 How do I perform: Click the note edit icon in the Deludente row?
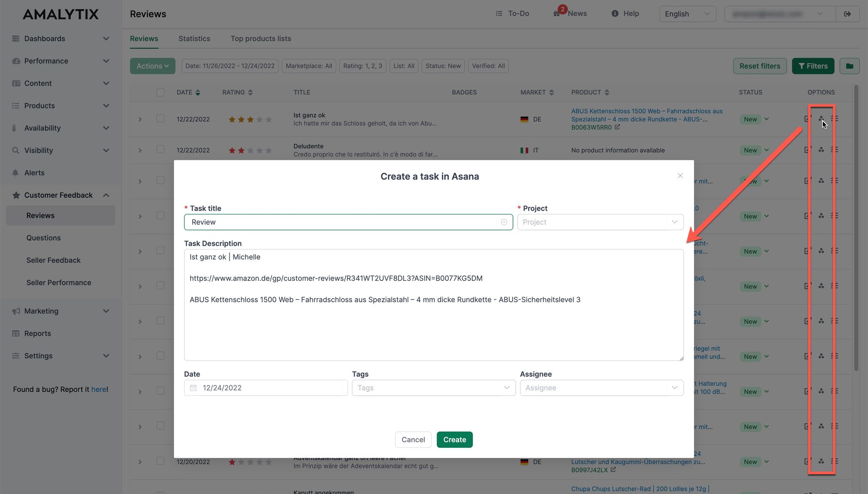tap(808, 150)
